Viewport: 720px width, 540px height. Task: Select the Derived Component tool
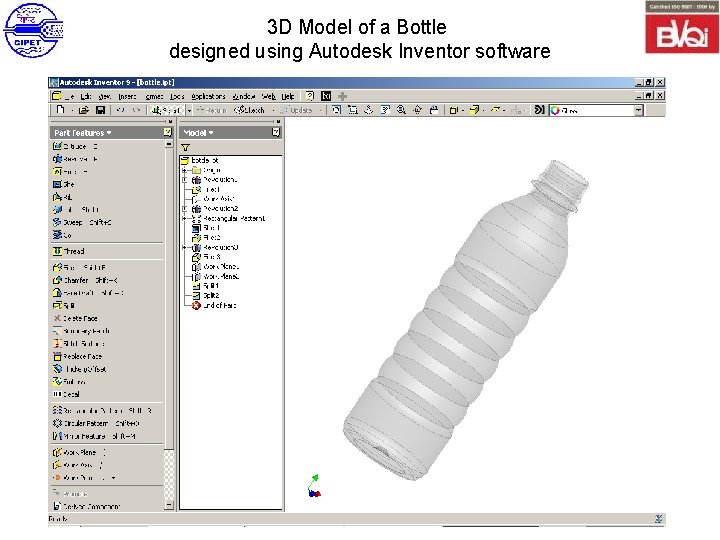tap(86, 506)
